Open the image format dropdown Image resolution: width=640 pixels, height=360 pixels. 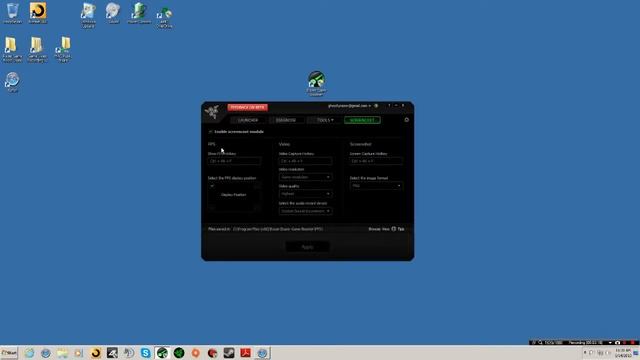click(376, 186)
